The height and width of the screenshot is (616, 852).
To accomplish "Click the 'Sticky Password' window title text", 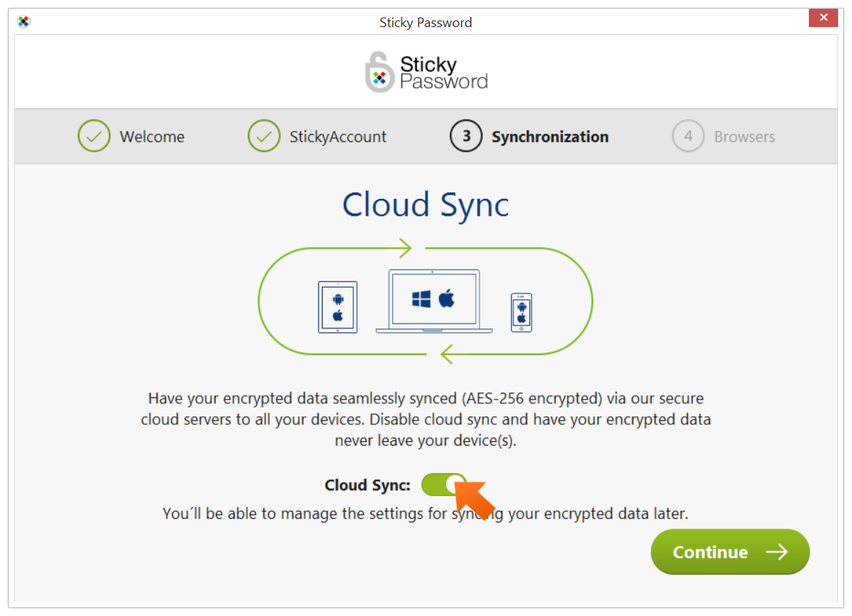I will tap(426, 22).
